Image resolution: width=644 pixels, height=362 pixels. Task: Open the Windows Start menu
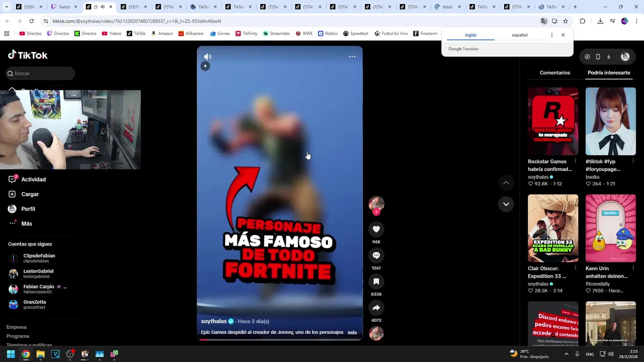[11, 354]
